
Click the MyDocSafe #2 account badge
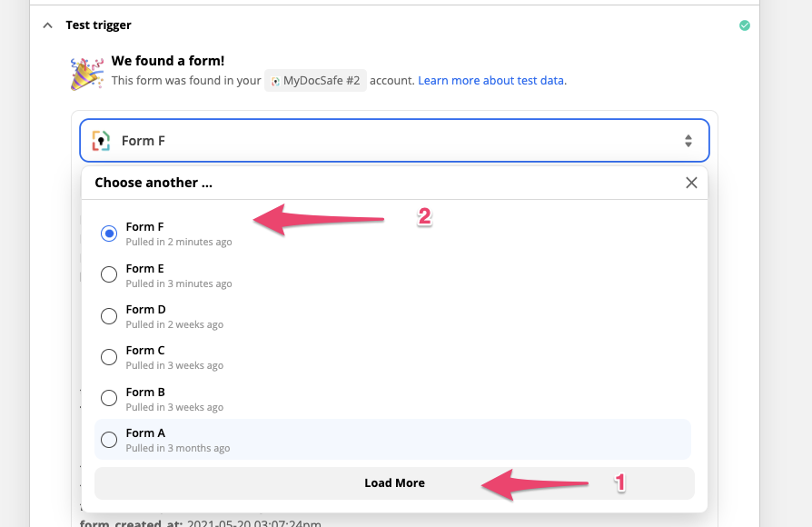tap(317, 81)
